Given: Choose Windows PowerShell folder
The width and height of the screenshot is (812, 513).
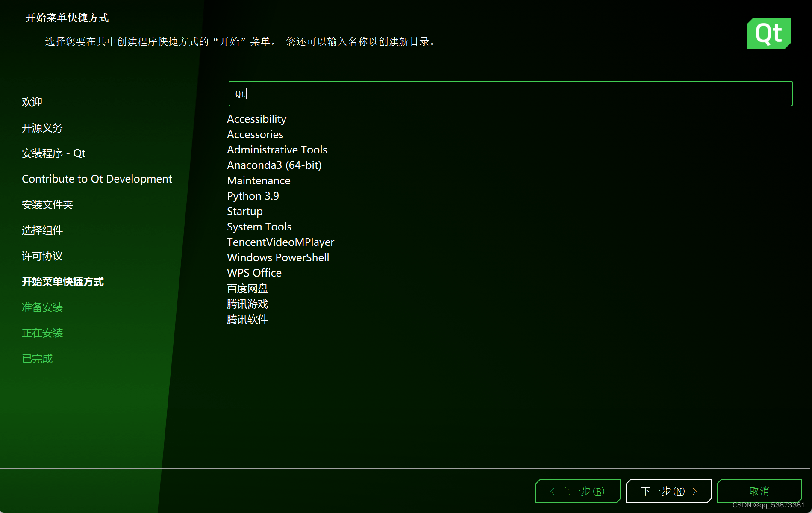Looking at the screenshot, I should pyautogui.click(x=278, y=257).
